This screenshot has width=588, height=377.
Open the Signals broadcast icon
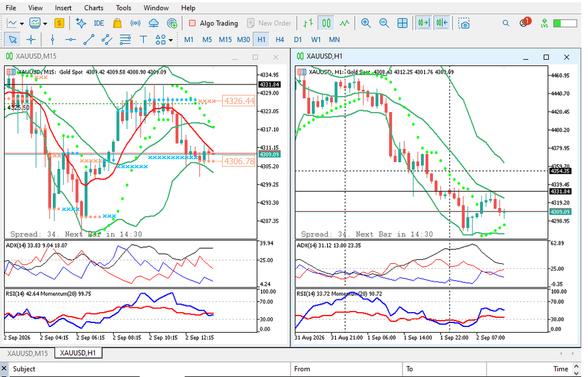pos(136,24)
